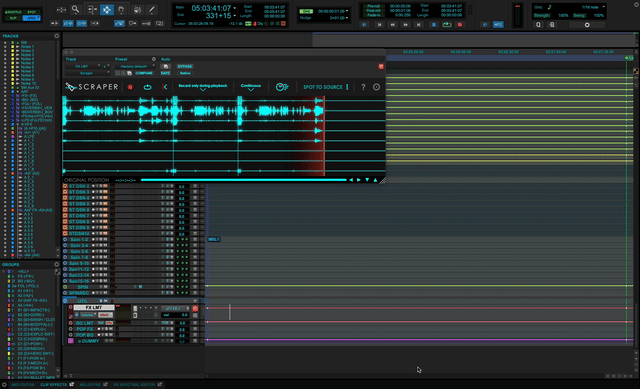The image size is (640, 389).
Task: Click the horizontal zoom arrows toolbar icon
Action: 61,9
